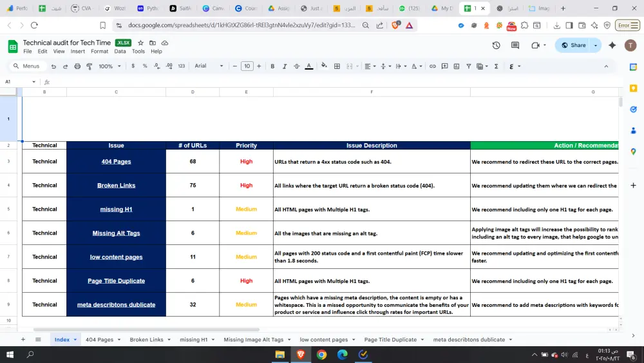
Task: Star this spreadsheet document
Action: coord(140,43)
